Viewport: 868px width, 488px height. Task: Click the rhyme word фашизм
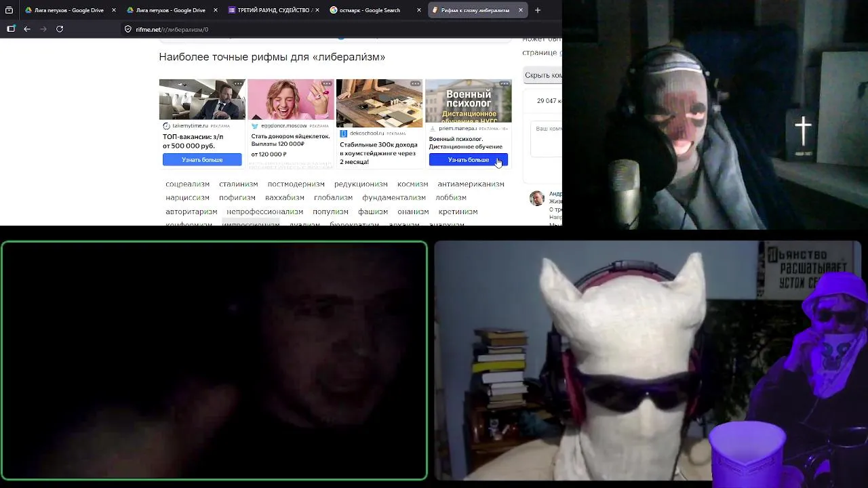(x=373, y=211)
